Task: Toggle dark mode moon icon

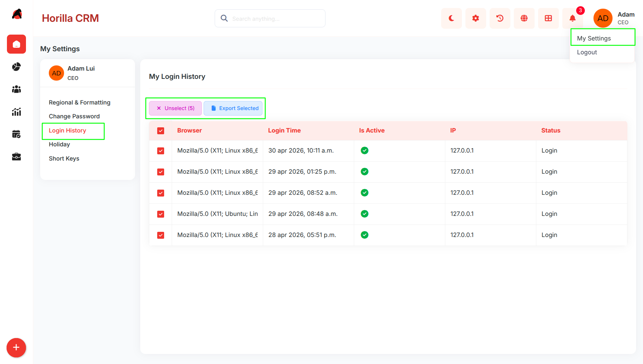Action: pos(451,18)
